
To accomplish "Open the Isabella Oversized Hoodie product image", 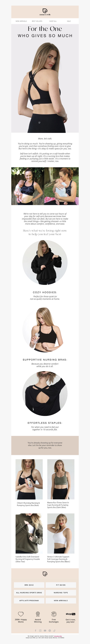I will [x=29, y=533].
